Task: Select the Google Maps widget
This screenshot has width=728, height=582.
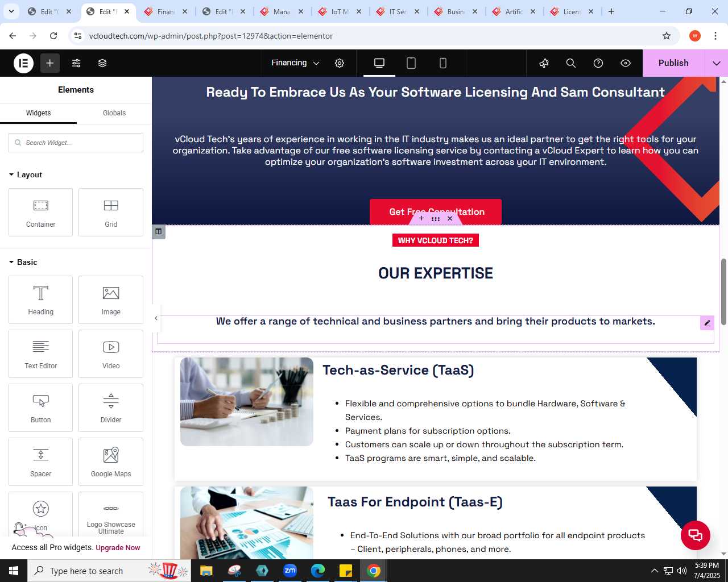Action: pyautogui.click(x=111, y=462)
